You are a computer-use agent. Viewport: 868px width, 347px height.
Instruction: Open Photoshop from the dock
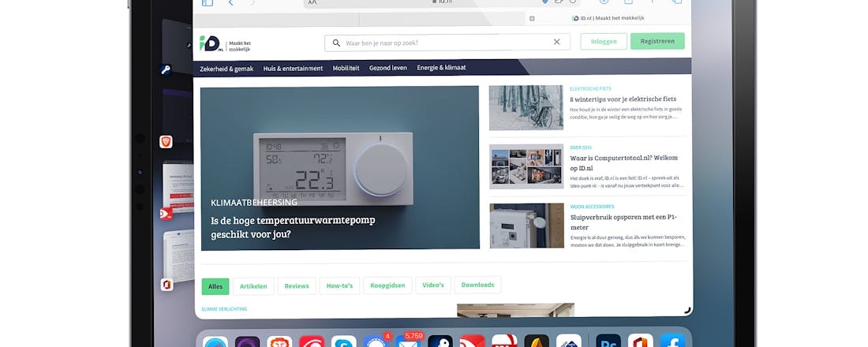608,342
